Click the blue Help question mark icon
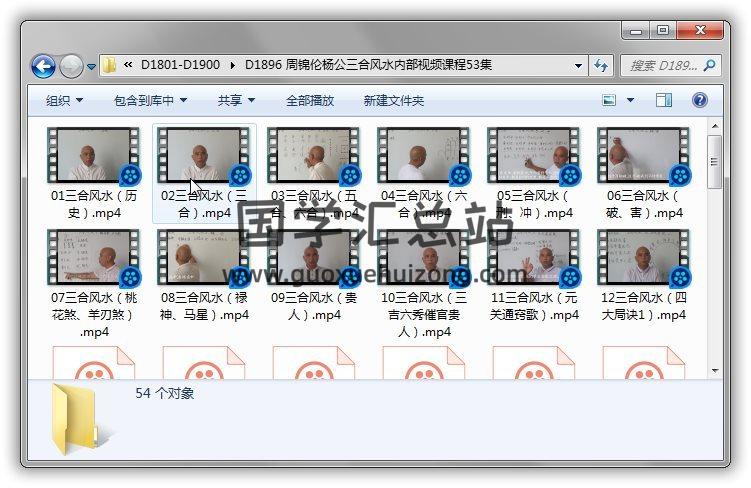The image size is (751, 488). point(700,100)
